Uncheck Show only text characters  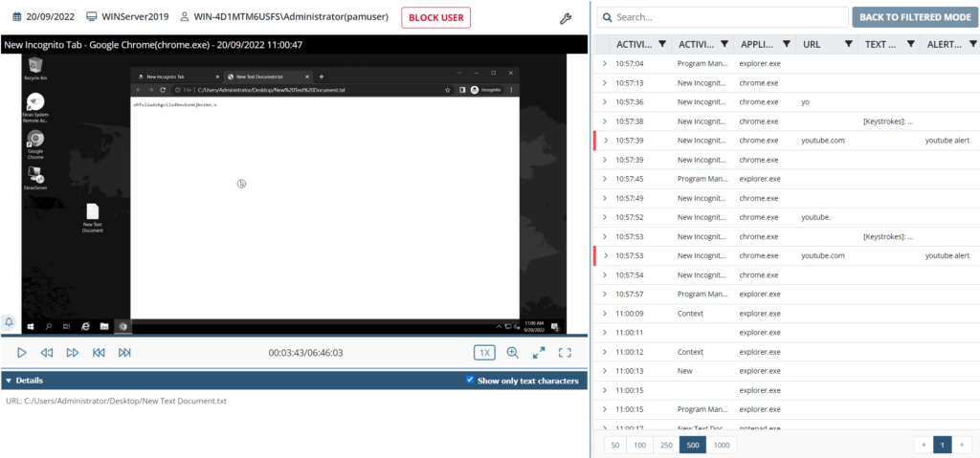[x=469, y=381]
